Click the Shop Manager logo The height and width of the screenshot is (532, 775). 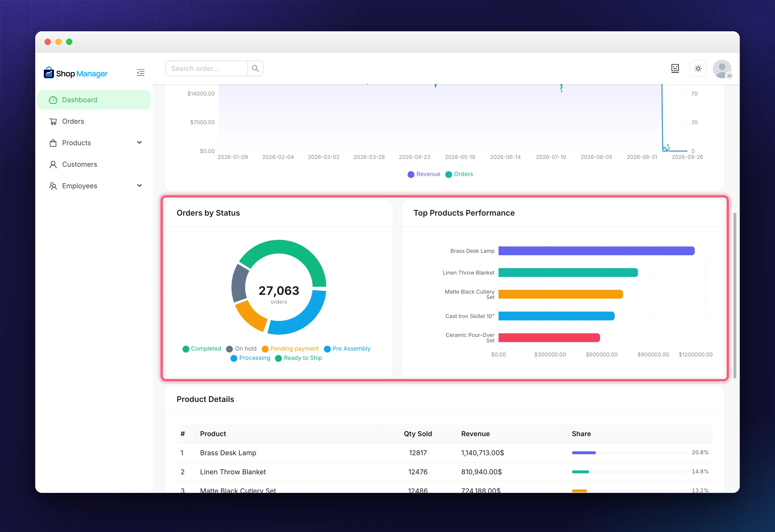click(76, 73)
